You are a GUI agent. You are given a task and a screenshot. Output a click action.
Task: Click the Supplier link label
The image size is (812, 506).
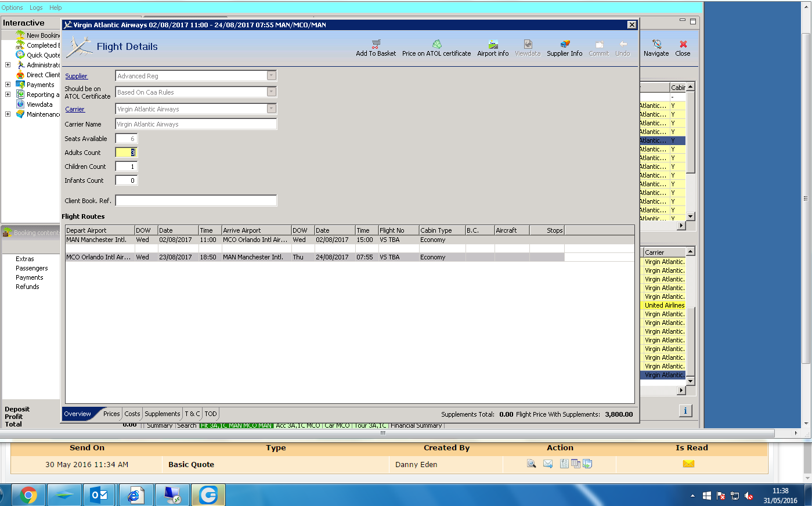(x=76, y=76)
